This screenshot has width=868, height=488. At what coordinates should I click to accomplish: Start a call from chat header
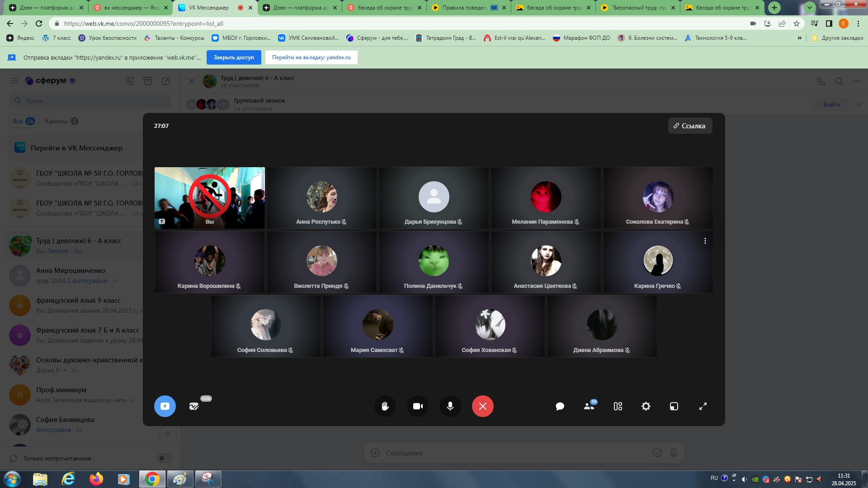821,81
